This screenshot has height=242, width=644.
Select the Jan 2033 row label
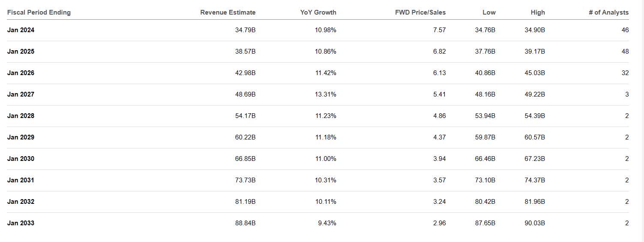pos(21,223)
